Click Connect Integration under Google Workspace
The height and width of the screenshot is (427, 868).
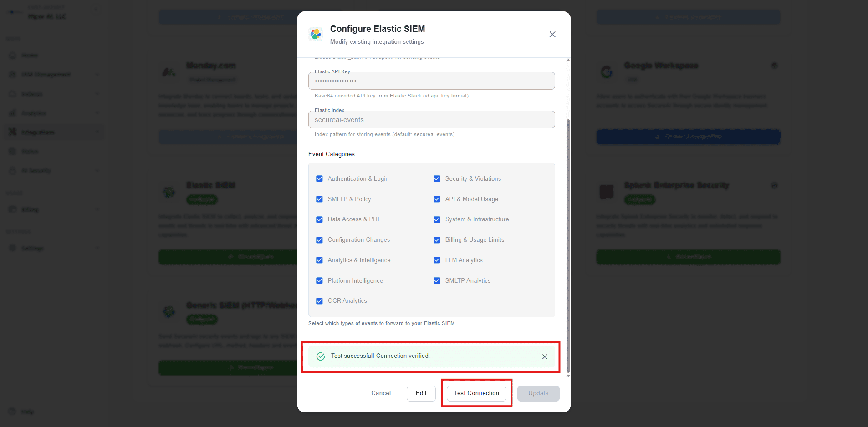point(689,137)
